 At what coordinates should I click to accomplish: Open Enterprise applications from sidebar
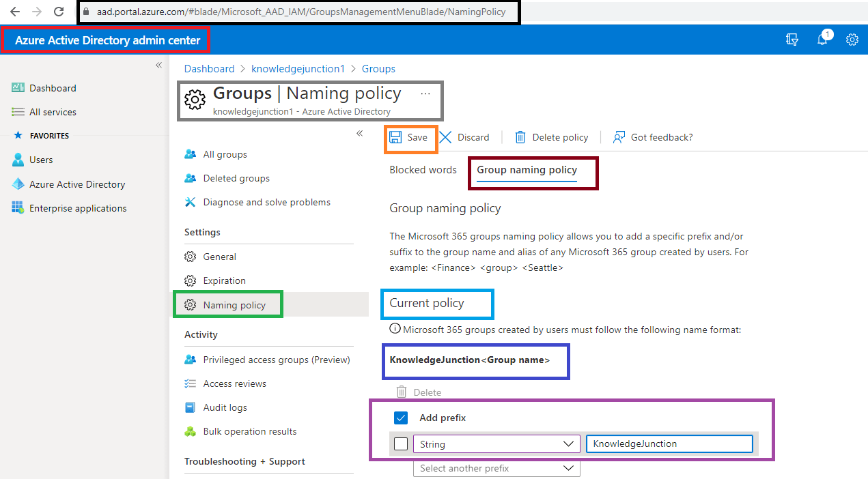click(76, 207)
